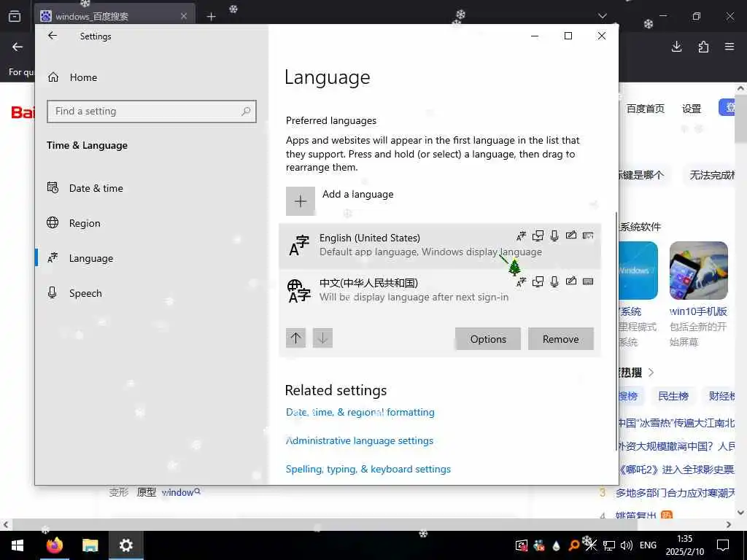Screen dimensions: 747x560
Task: Open Firefox from the taskbar
Action: pos(54,545)
